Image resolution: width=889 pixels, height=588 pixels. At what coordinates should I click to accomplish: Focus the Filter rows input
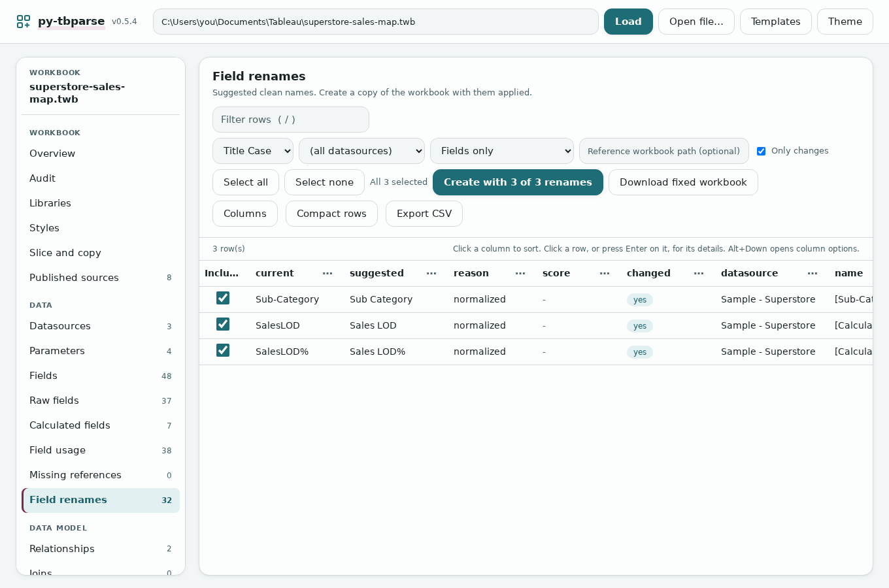tap(291, 120)
